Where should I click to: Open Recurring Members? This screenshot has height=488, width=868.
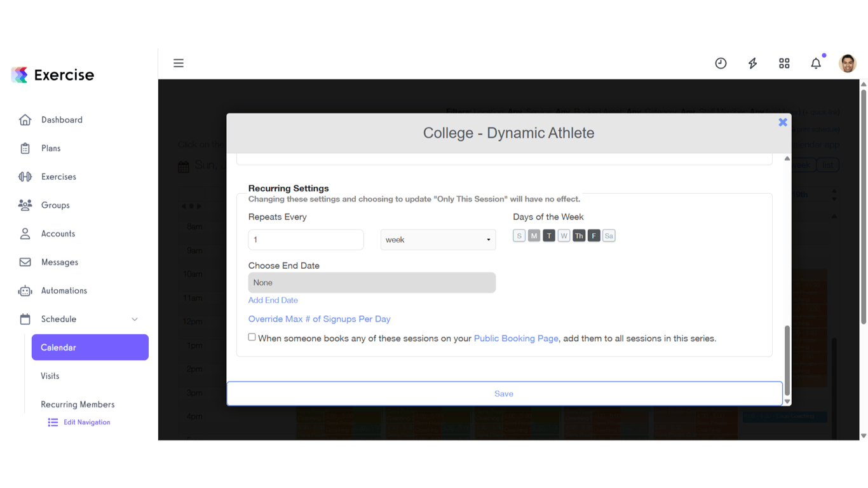(x=78, y=404)
